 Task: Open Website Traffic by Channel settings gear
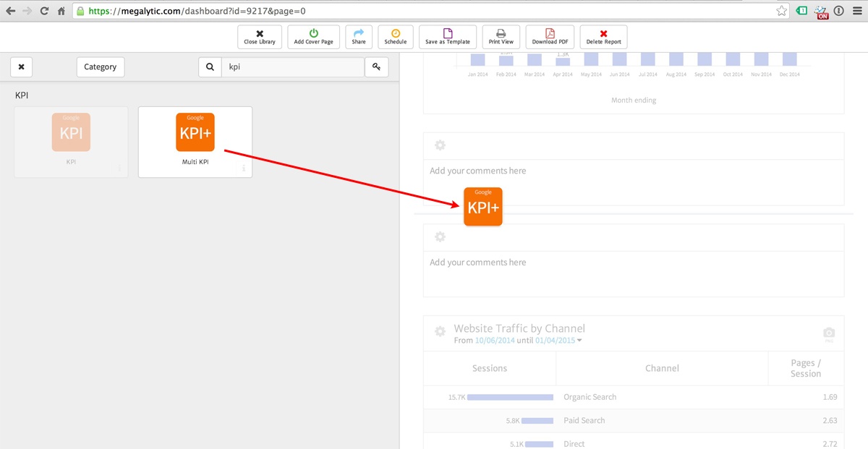[x=440, y=332]
